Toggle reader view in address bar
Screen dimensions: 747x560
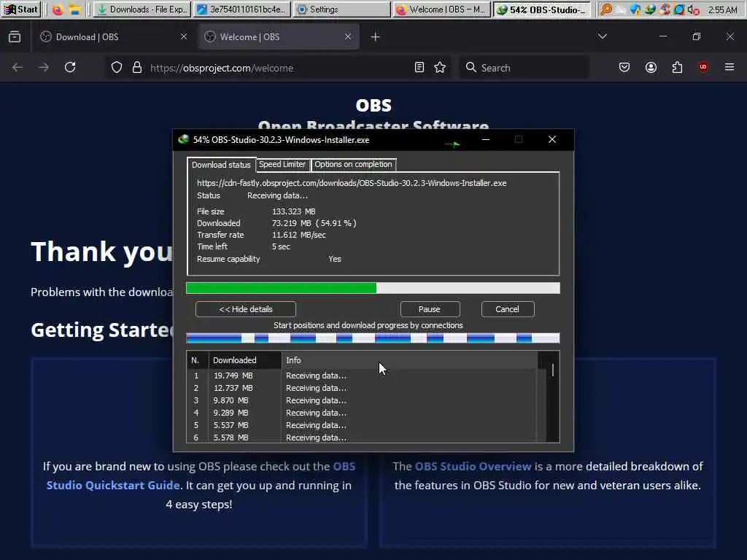click(419, 68)
